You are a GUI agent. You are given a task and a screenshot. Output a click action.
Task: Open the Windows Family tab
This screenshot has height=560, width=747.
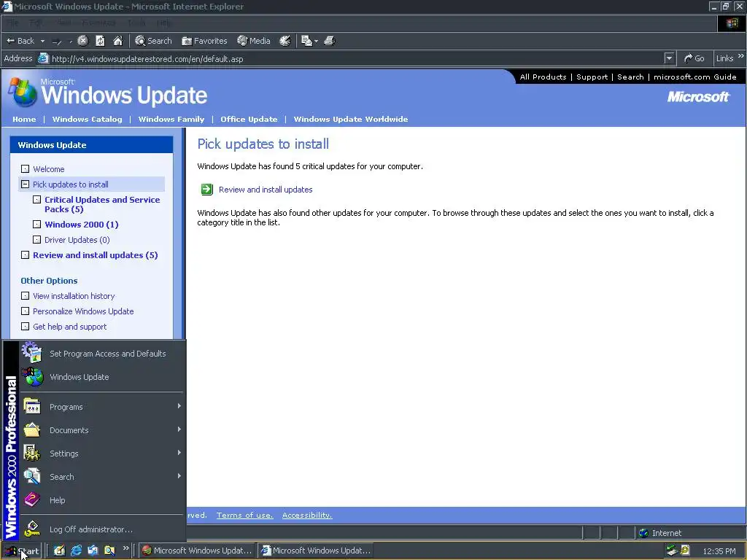click(171, 119)
